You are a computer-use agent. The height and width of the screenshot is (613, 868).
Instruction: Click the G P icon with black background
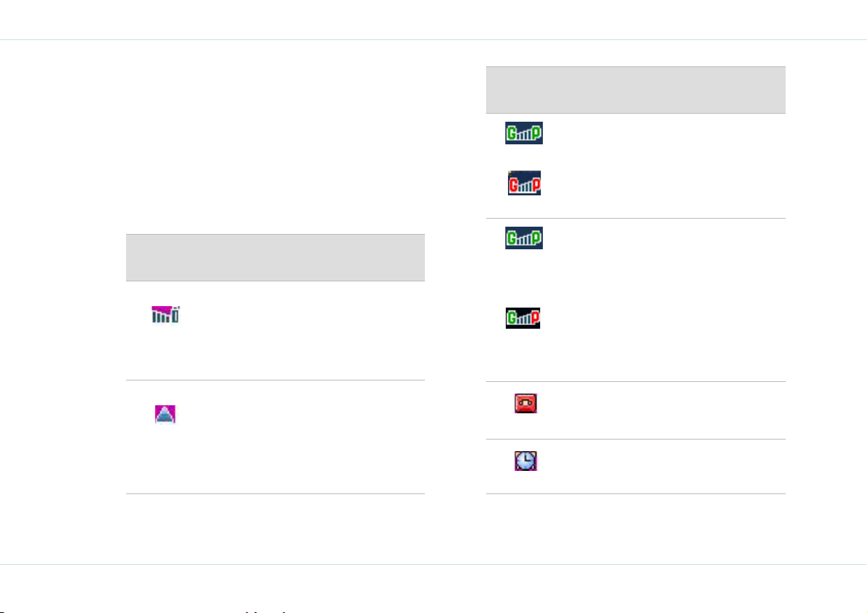coord(523,319)
